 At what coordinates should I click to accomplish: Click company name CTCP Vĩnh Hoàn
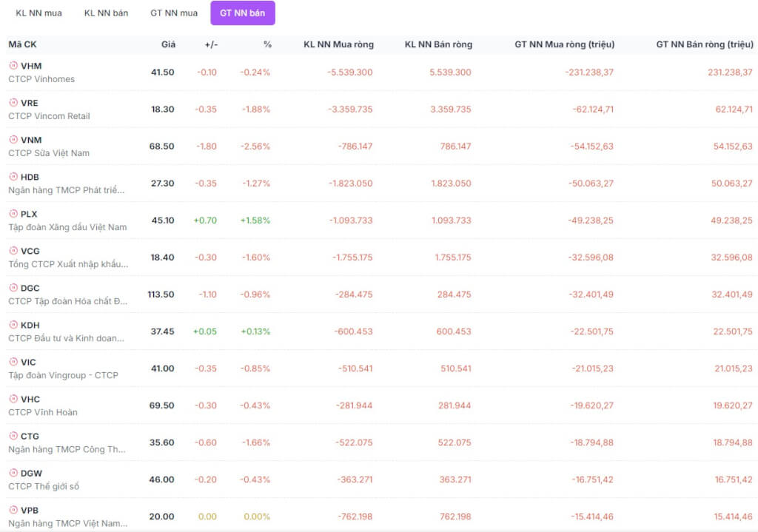point(42,413)
